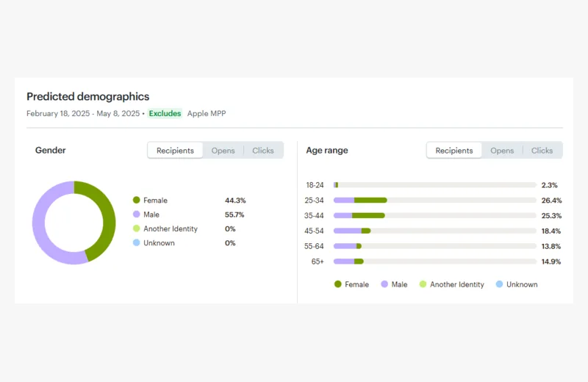Image resolution: width=588 pixels, height=382 pixels.
Task: Click the 55-64 row label
Action: point(315,247)
